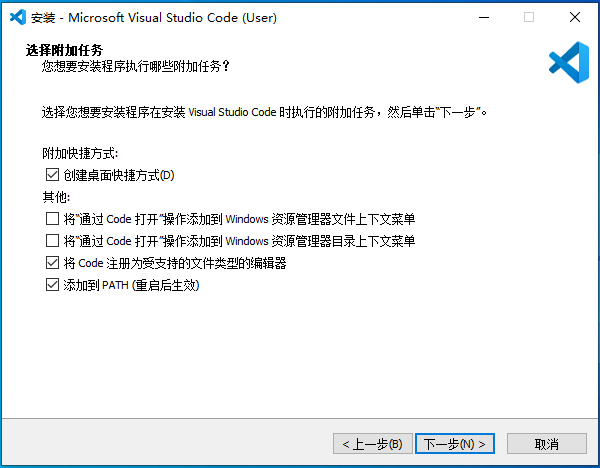Click the 您想要安装程序执行哪些附加任务? text

coord(135,67)
